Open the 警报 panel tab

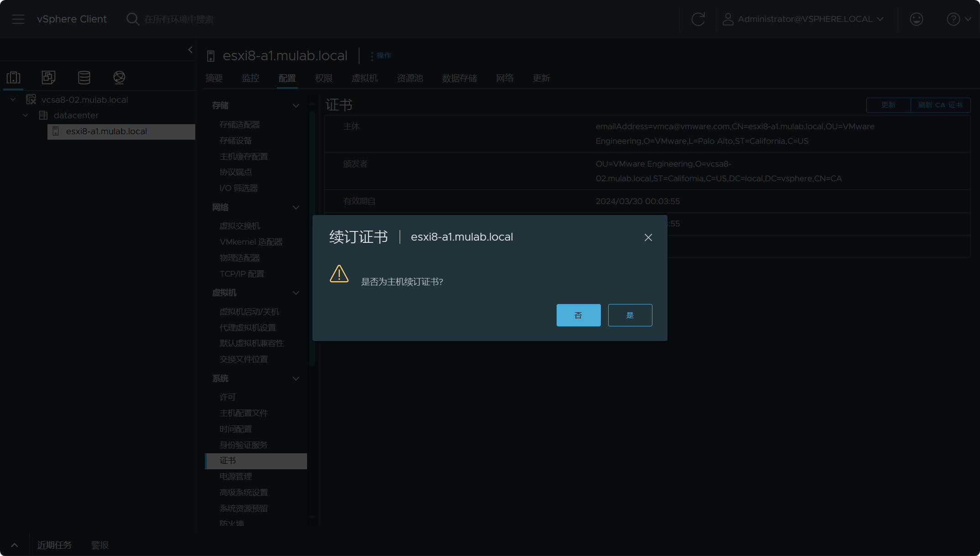pyautogui.click(x=100, y=545)
